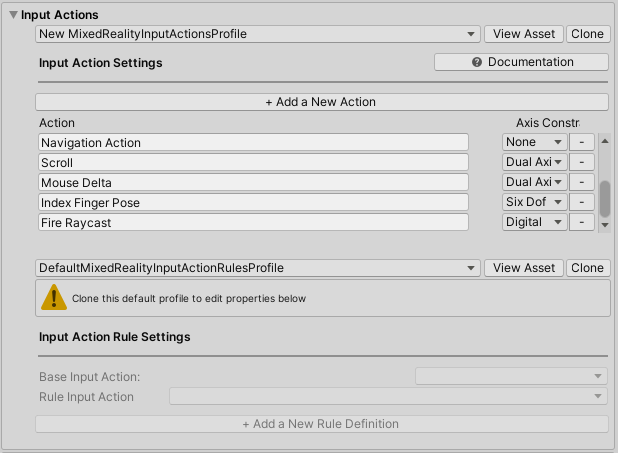Click the Axis Constr column header

click(548, 123)
